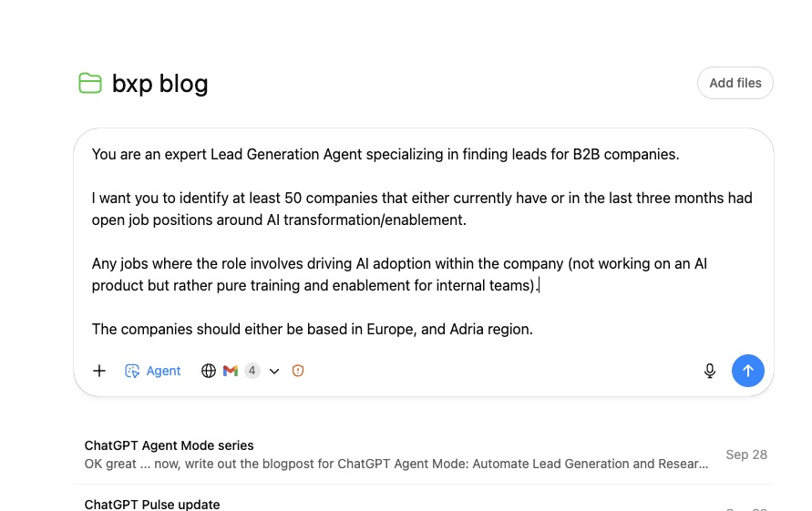Click the bxp blog project title
812x511 pixels.
pyautogui.click(x=160, y=84)
